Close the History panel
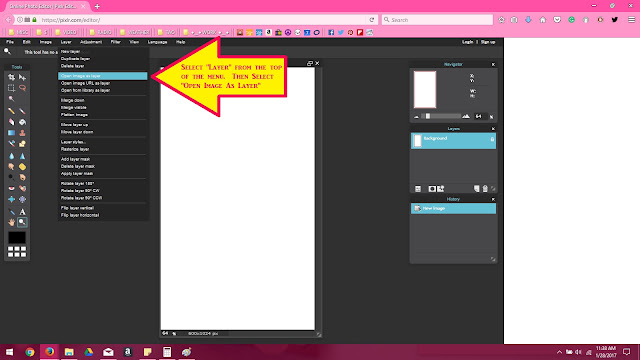The height and width of the screenshot is (360, 640). point(493,199)
